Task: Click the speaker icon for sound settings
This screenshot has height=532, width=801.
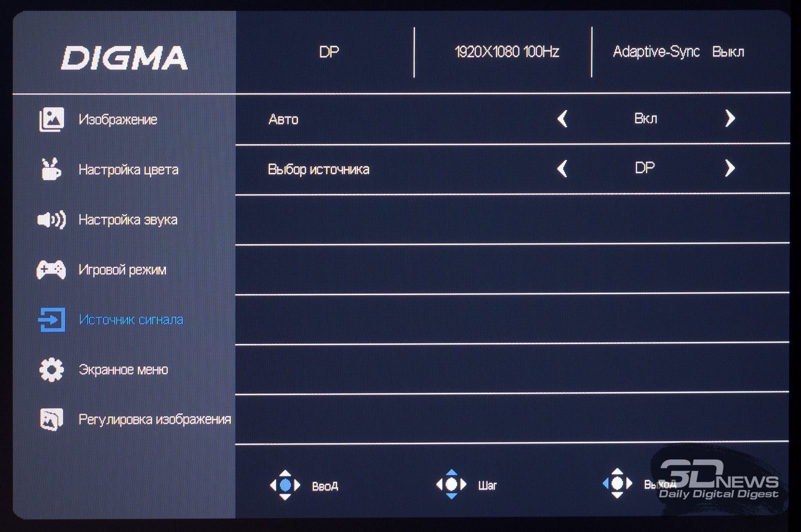Action: 52,219
